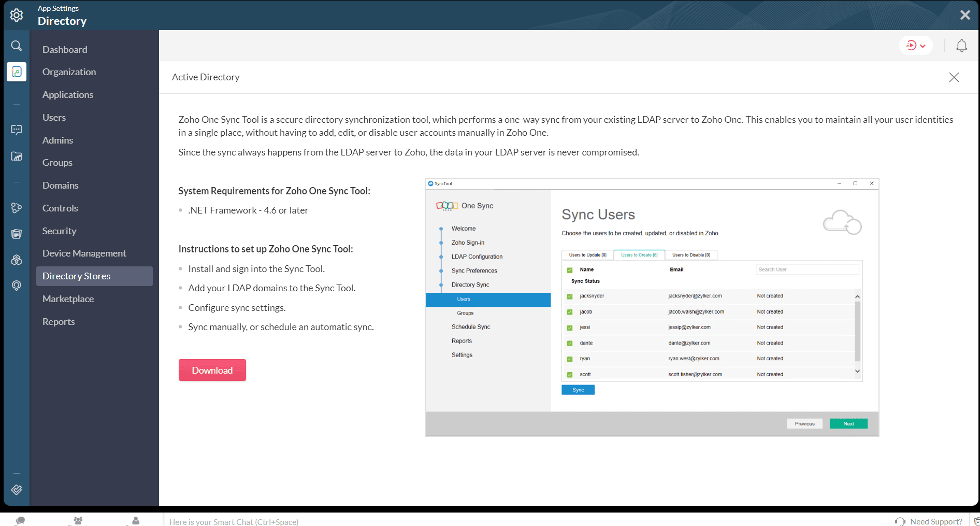Click the double checkmark tag icon

[x=17, y=490]
